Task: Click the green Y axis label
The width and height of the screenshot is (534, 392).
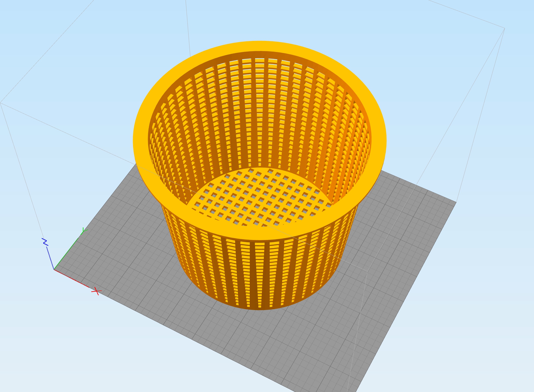Action: [85, 230]
